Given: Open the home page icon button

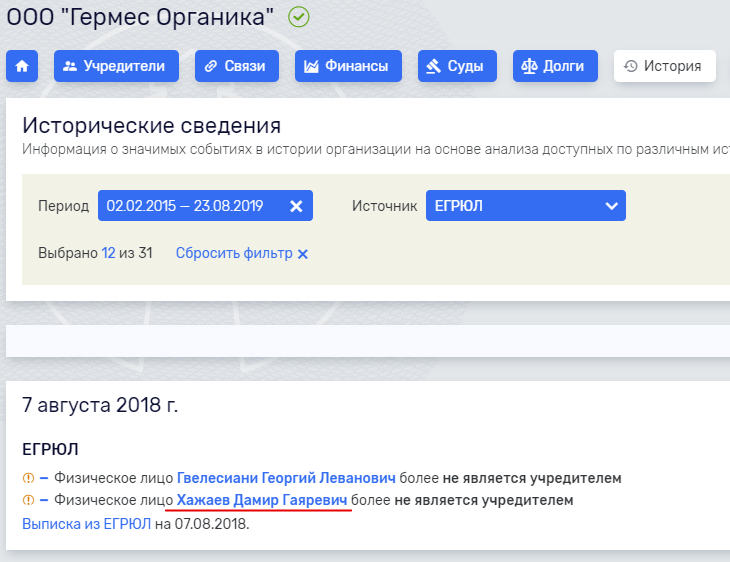Looking at the screenshot, I should [x=22, y=66].
